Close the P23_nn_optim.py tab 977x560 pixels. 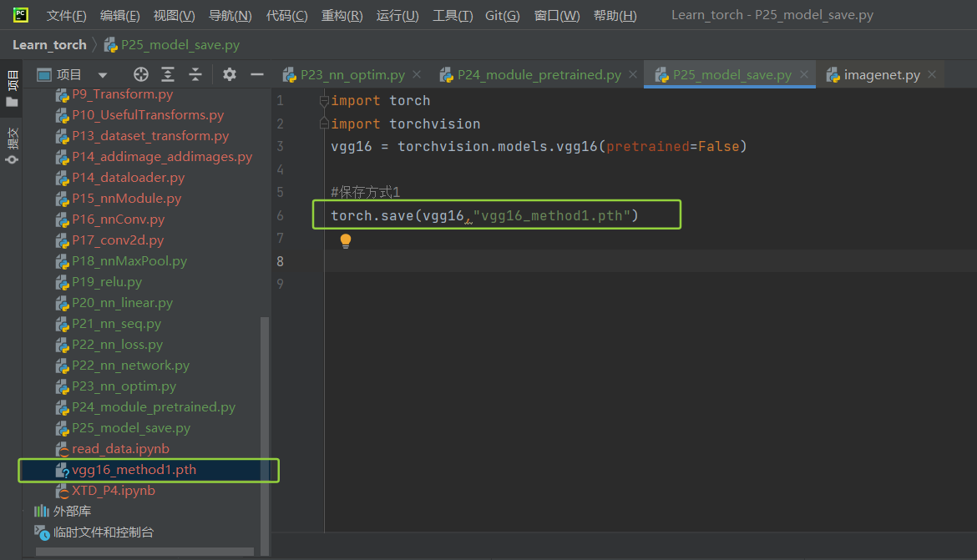click(x=417, y=75)
